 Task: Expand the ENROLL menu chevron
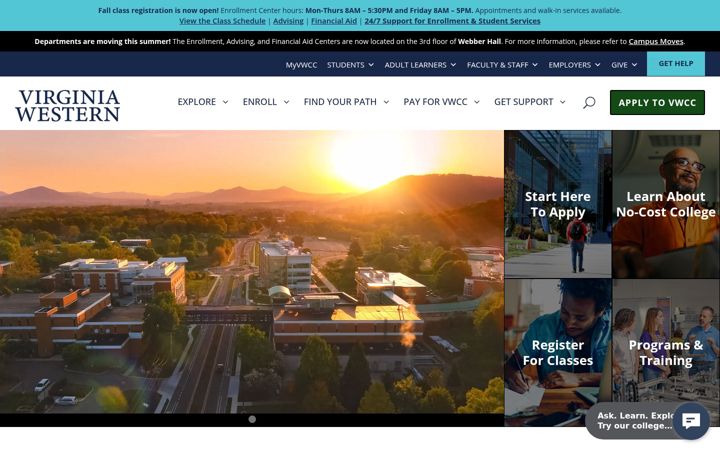point(287,102)
